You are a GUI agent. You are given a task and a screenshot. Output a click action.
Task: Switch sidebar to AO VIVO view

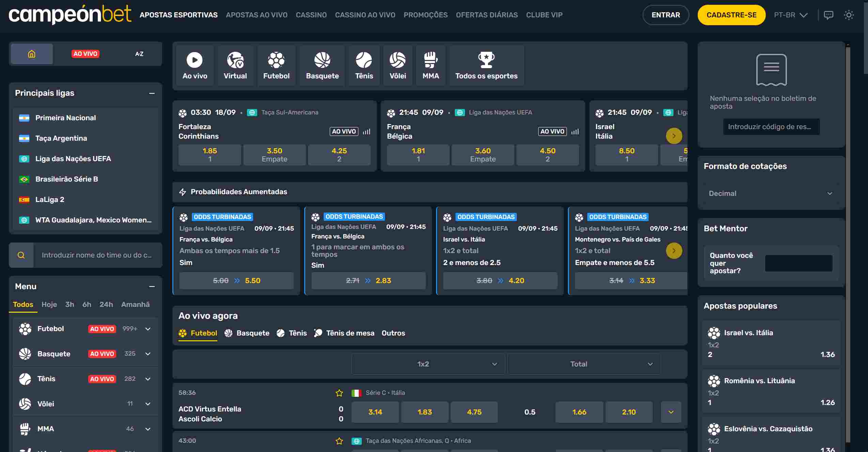click(x=85, y=54)
